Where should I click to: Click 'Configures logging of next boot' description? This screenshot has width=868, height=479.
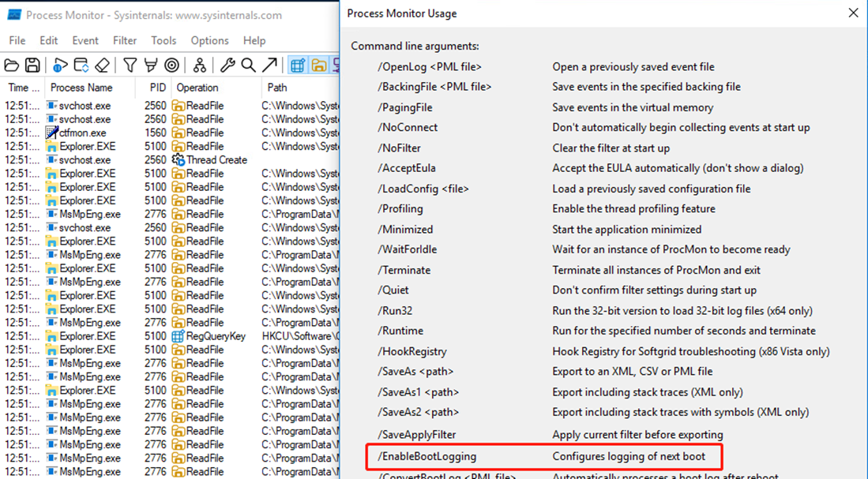click(629, 456)
